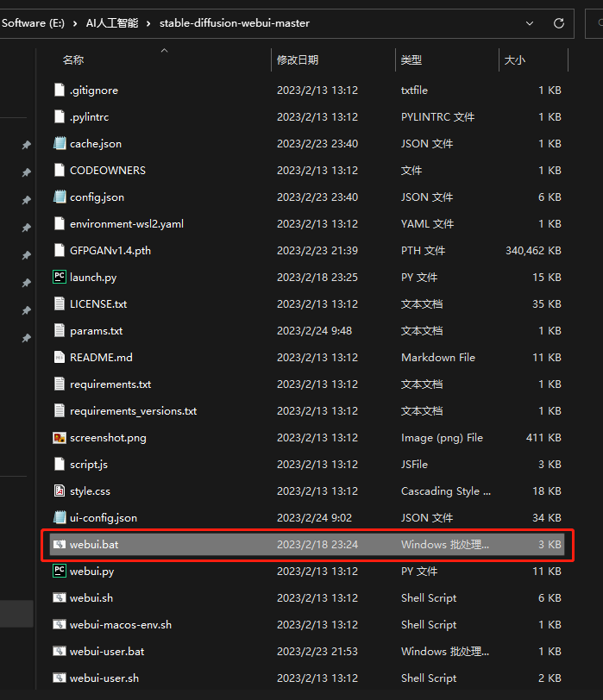Viewport: 603px width, 700px height.
Task: Select the webui-macos-env.sh file name
Action: [x=121, y=624]
